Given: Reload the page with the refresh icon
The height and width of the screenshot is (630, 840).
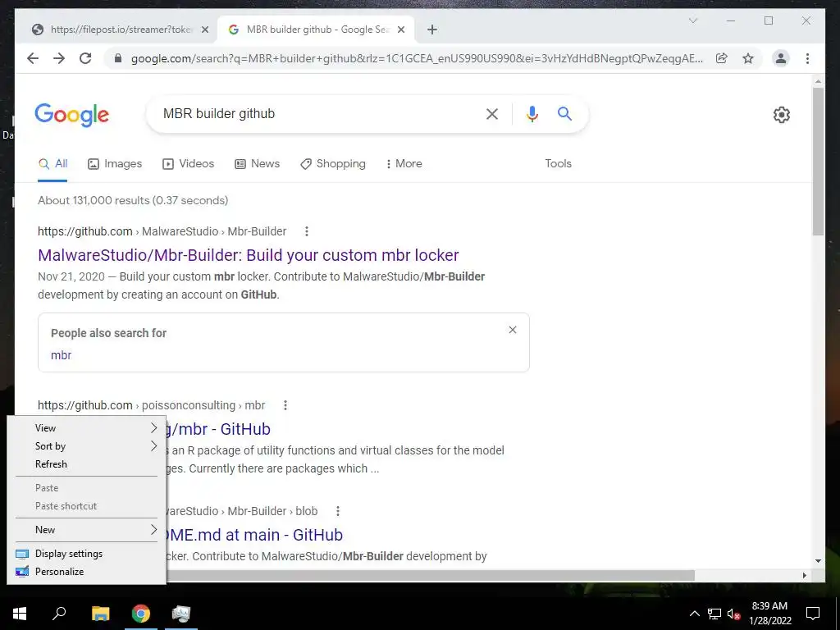Looking at the screenshot, I should point(85,58).
